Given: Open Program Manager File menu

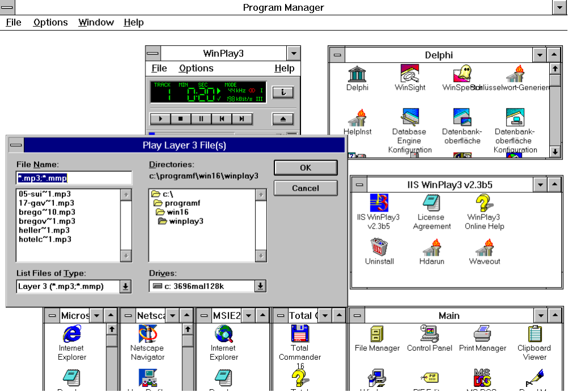Looking at the screenshot, I should click(x=14, y=23).
